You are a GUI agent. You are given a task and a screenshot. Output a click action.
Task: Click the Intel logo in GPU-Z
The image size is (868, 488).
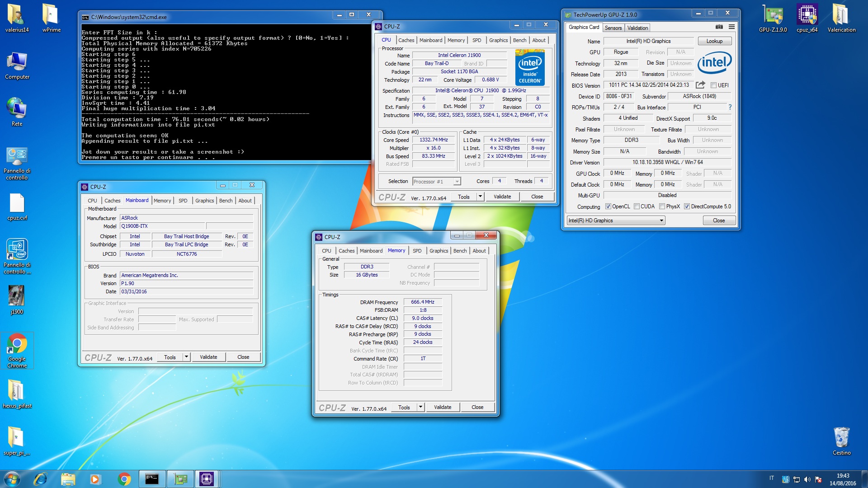click(715, 63)
